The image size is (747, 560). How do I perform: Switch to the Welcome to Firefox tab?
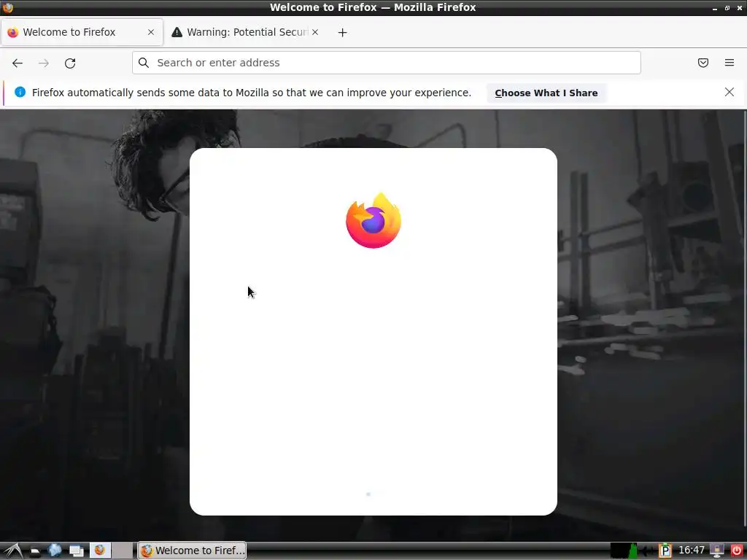pyautogui.click(x=82, y=32)
